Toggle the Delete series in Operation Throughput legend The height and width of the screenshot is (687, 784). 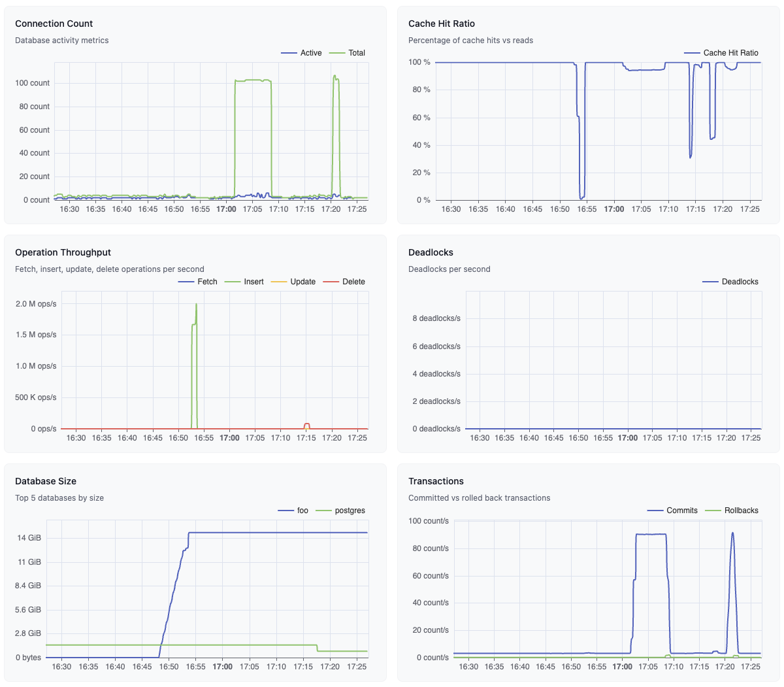344,282
